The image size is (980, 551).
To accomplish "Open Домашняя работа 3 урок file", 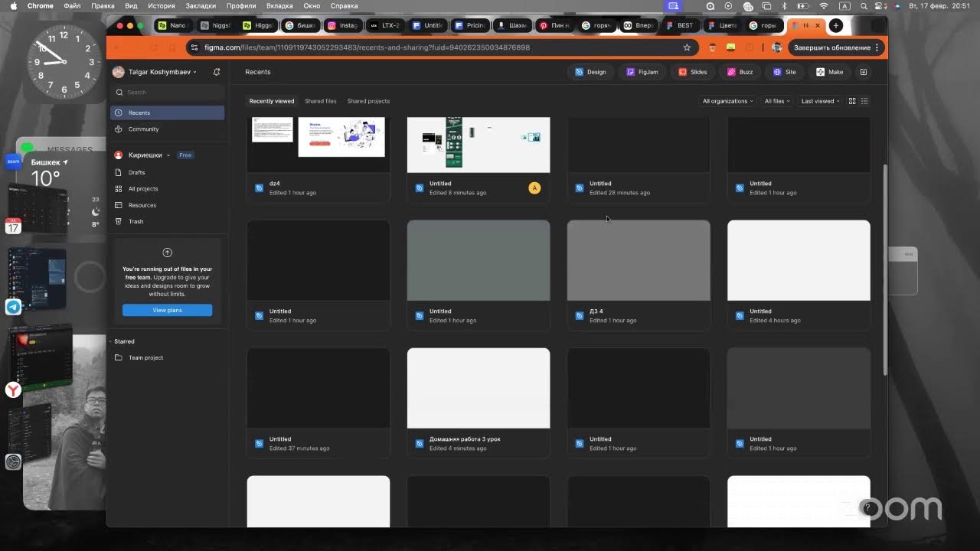I will pos(479,403).
